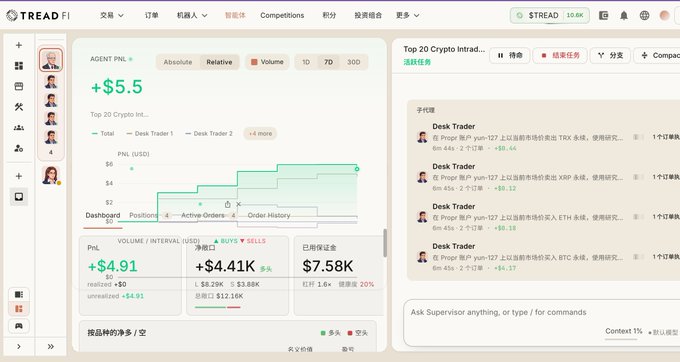Screen dimensions: 680x362
Task: Expand the 机器人 dropdown menu
Action: click(192, 15)
